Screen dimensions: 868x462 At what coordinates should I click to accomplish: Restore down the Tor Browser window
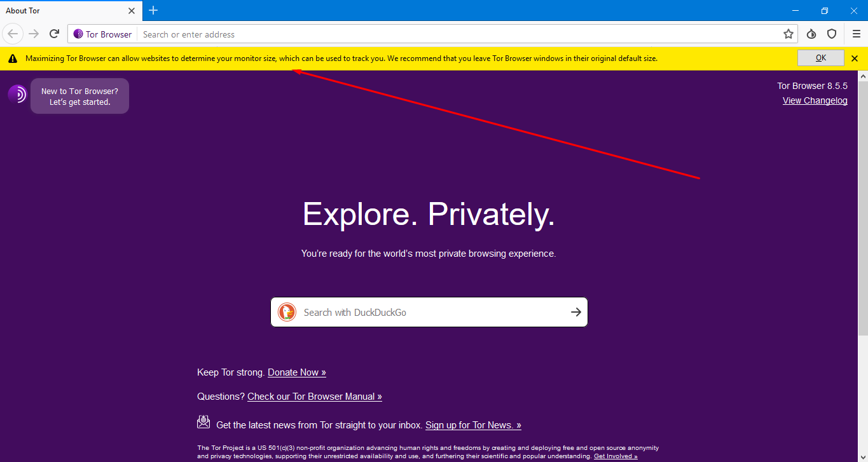point(824,11)
